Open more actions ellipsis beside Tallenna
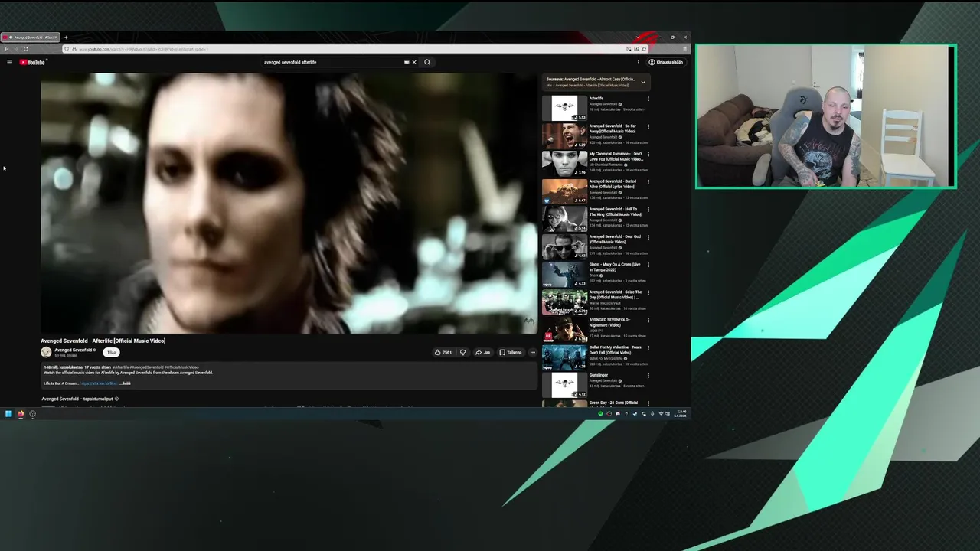980x551 pixels. click(533, 353)
